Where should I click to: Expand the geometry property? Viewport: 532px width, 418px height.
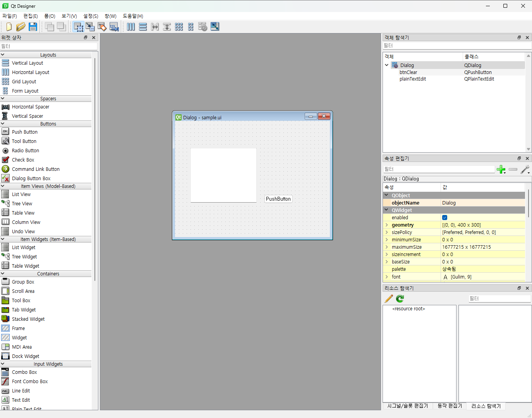[386, 225]
